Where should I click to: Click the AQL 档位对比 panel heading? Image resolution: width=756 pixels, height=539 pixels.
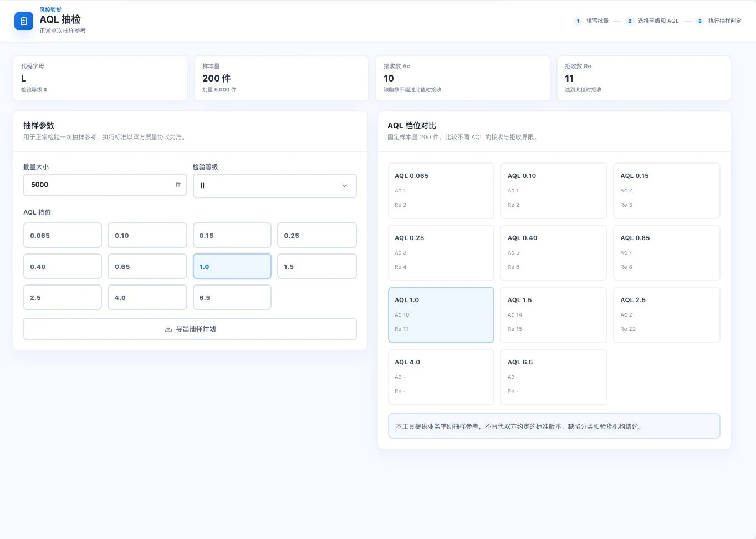[412, 125]
